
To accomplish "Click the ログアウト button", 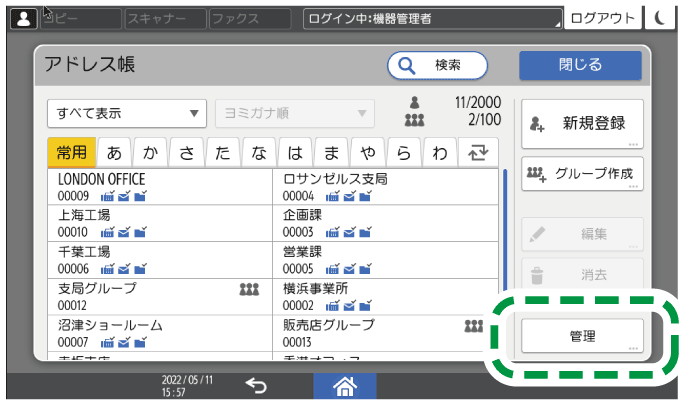I will 603,18.
